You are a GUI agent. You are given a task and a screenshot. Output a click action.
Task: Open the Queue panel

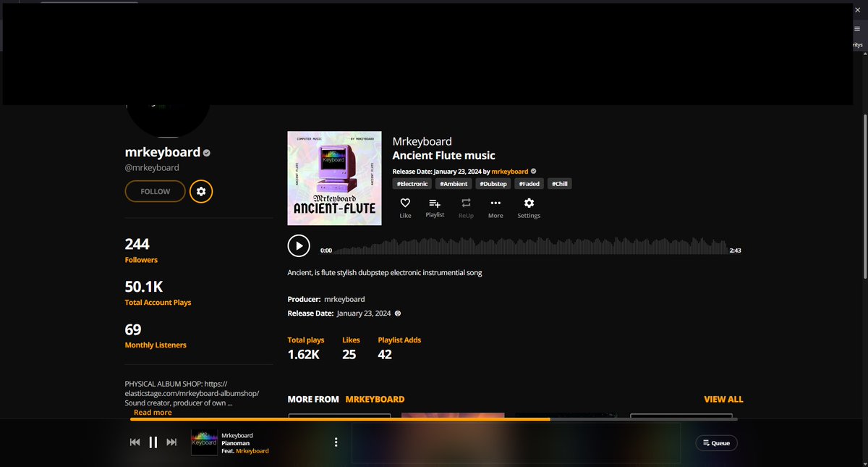point(716,442)
